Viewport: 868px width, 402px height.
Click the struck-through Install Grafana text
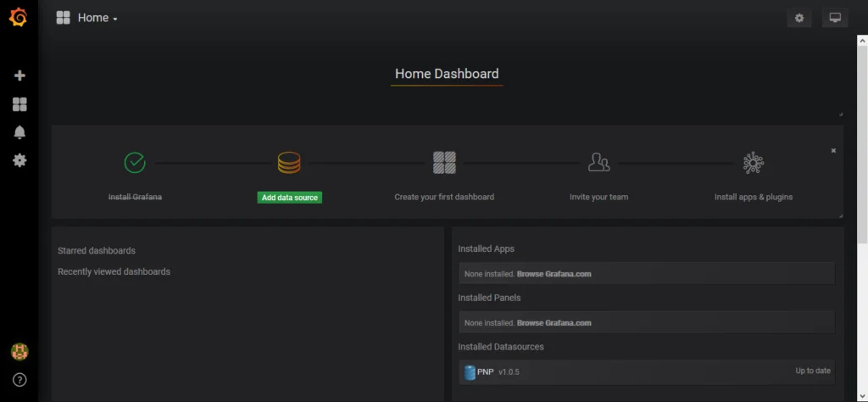(135, 197)
